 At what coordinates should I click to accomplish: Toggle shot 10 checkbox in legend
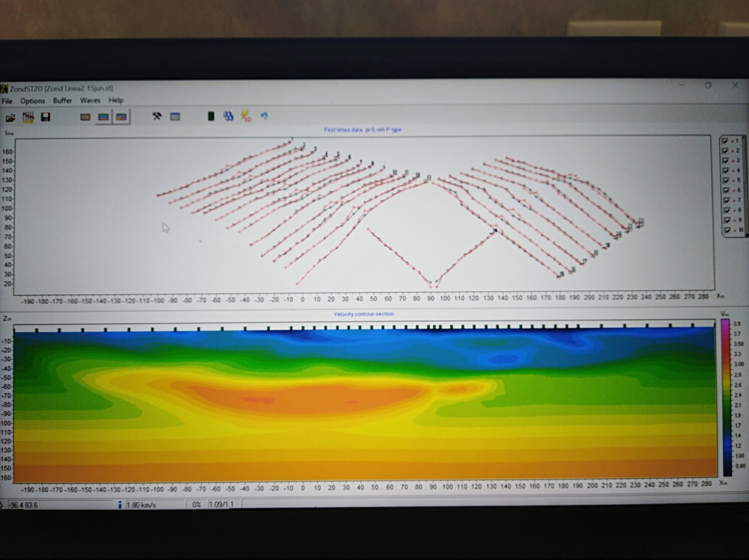click(727, 230)
